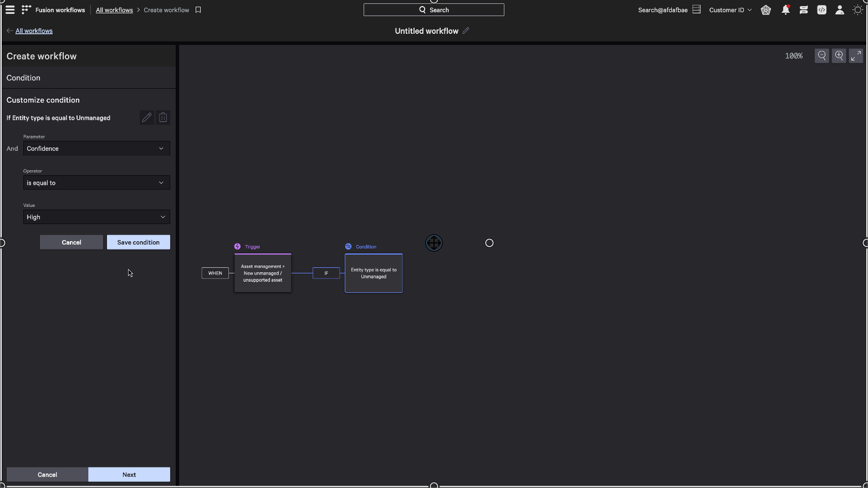Screen dimensions: 868x488
Task: Click the If Entity type is equal to Unmanaged text
Action: pyautogui.click(x=58, y=118)
